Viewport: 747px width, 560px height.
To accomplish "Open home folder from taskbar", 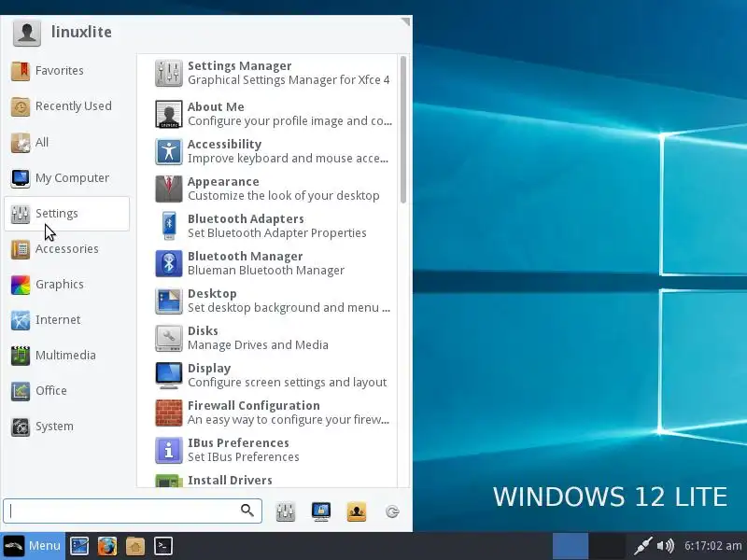I will tap(135, 546).
